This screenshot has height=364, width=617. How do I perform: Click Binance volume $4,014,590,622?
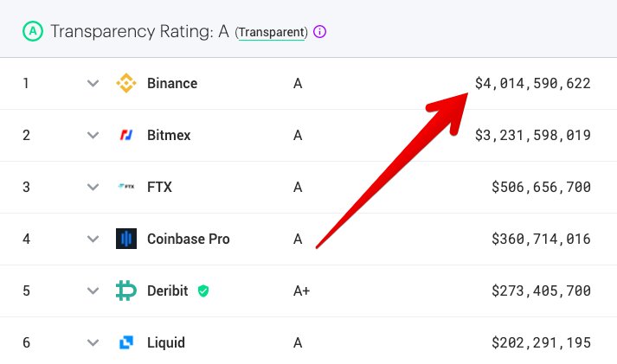(x=533, y=83)
